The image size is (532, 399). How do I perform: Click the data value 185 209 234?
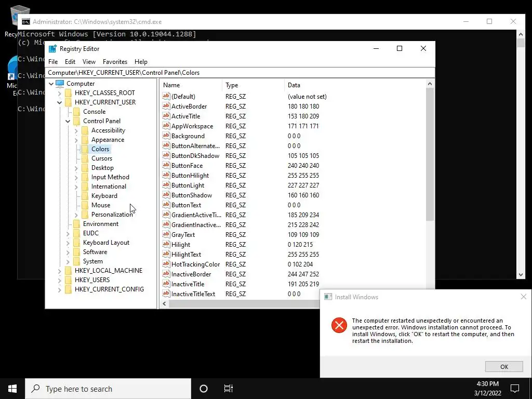pyautogui.click(x=303, y=215)
